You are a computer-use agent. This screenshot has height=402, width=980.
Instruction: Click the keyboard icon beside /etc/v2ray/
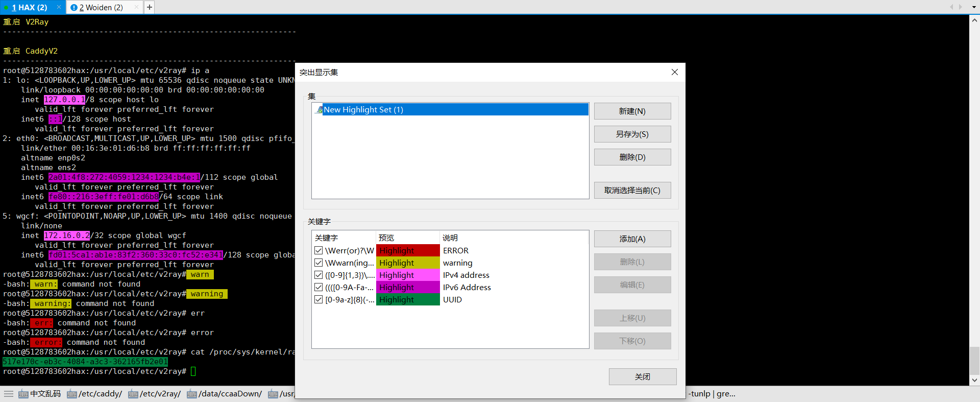coord(133,394)
